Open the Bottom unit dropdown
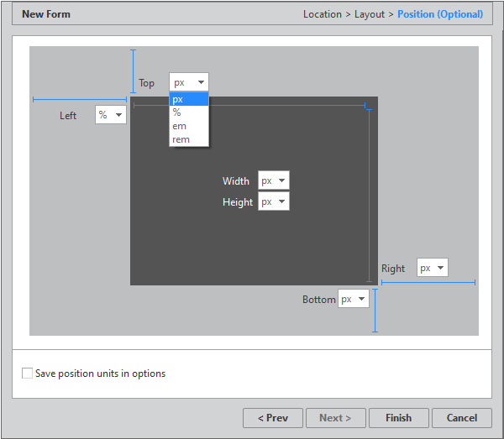504x439 pixels. tap(354, 299)
